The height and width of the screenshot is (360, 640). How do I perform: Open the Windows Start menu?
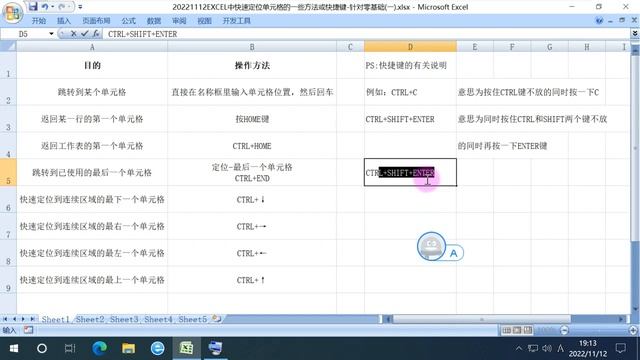(x=13, y=348)
